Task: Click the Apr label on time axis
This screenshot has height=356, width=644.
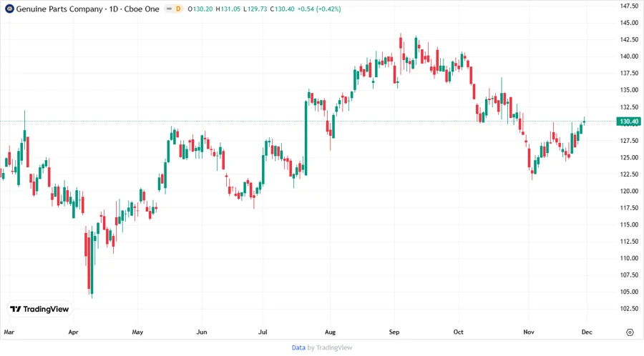Action: 73,332
